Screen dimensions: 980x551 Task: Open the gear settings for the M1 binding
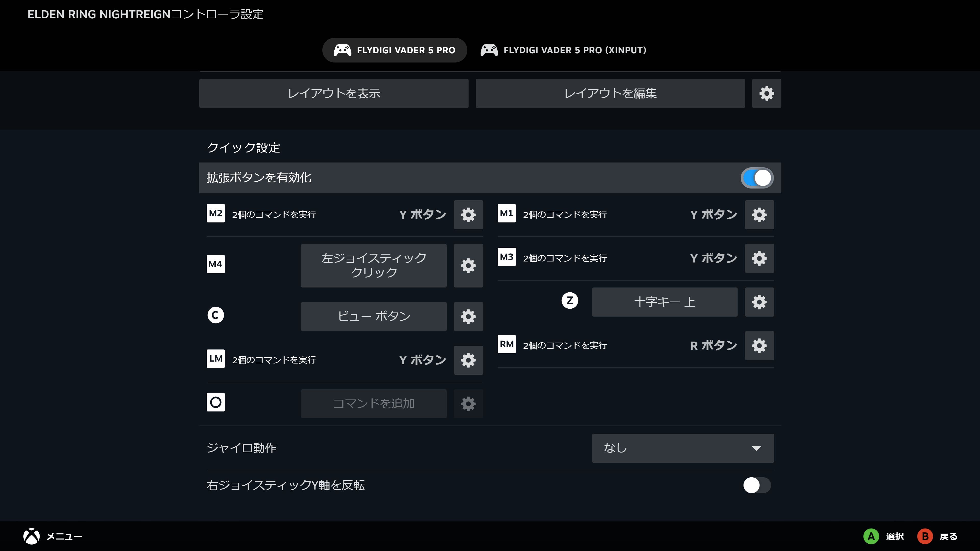click(x=759, y=215)
